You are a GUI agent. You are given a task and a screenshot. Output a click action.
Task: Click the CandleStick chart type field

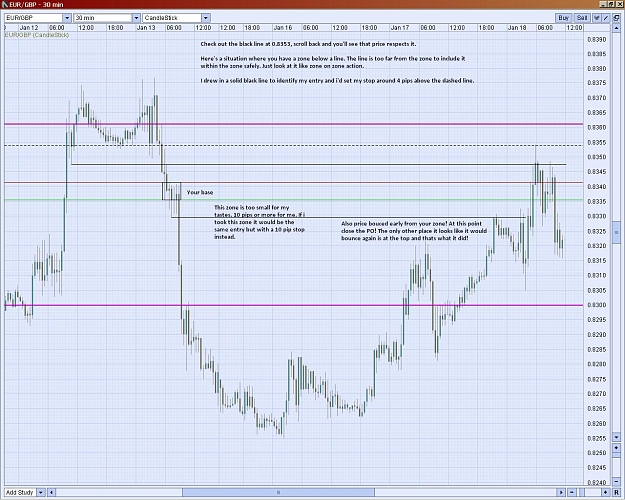(x=172, y=18)
